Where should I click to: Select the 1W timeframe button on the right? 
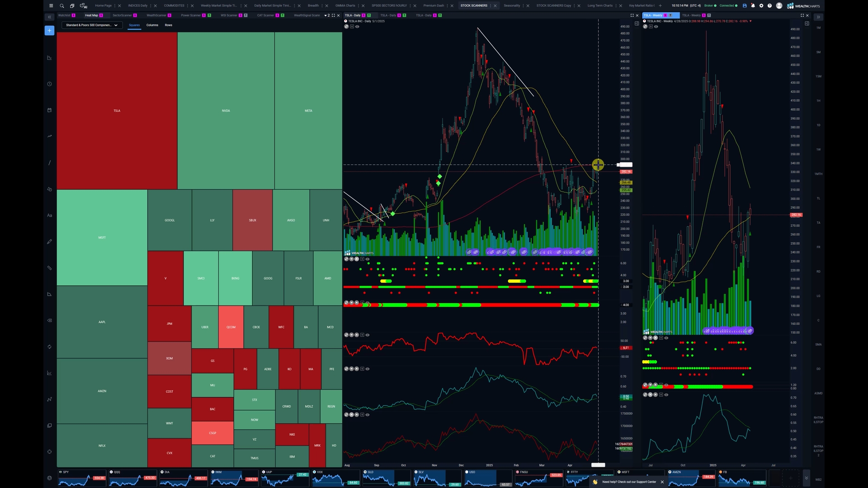click(818, 150)
